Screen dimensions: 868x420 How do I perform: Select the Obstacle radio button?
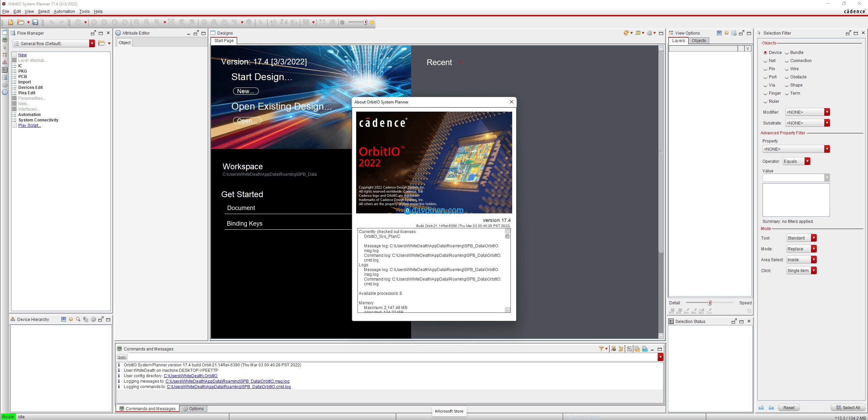pos(787,77)
